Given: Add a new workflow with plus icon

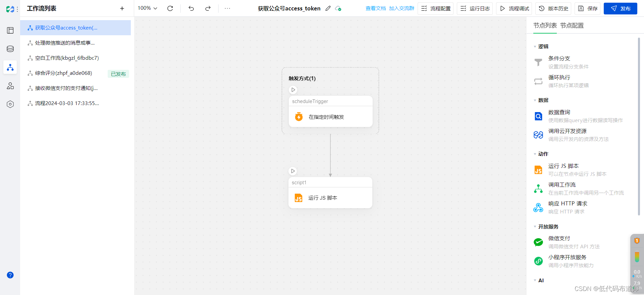Looking at the screenshot, I should (x=122, y=8).
